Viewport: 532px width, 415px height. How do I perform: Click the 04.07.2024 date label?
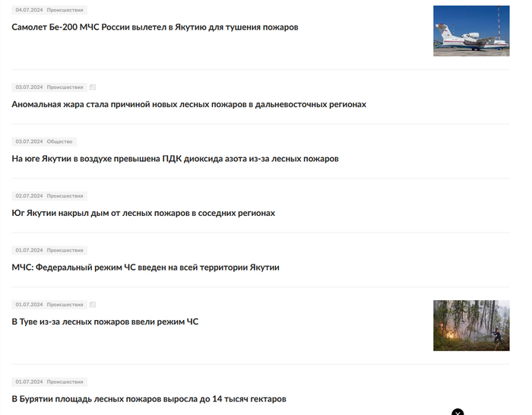pyautogui.click(x=29, y=10)
